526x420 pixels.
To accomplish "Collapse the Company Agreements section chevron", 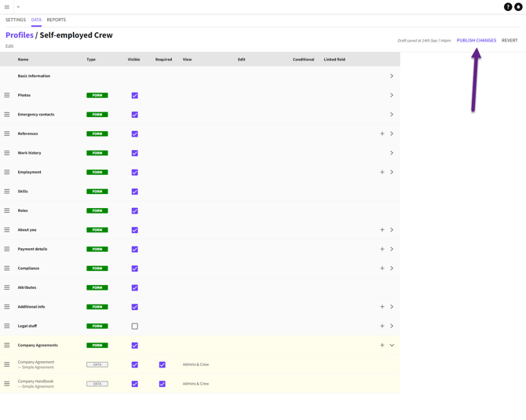I will (392, 345).
